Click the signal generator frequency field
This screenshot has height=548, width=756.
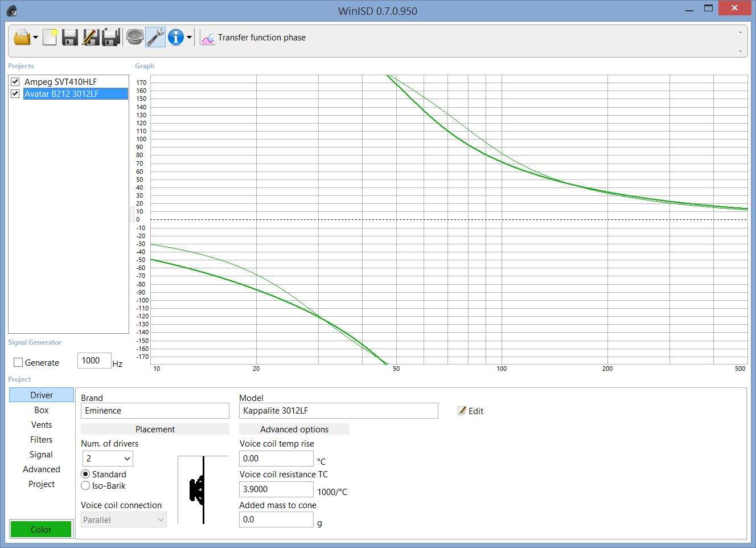click(94, 361)
